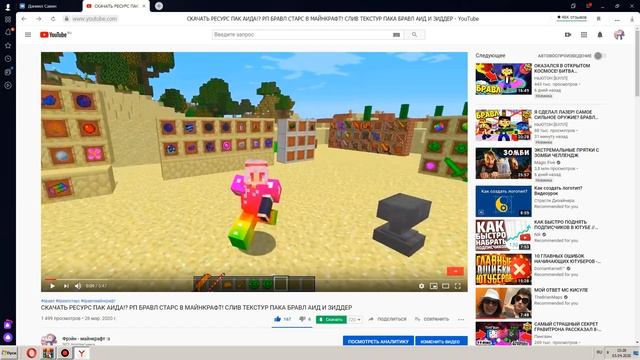Open the Windows Start button

point(9,353)
